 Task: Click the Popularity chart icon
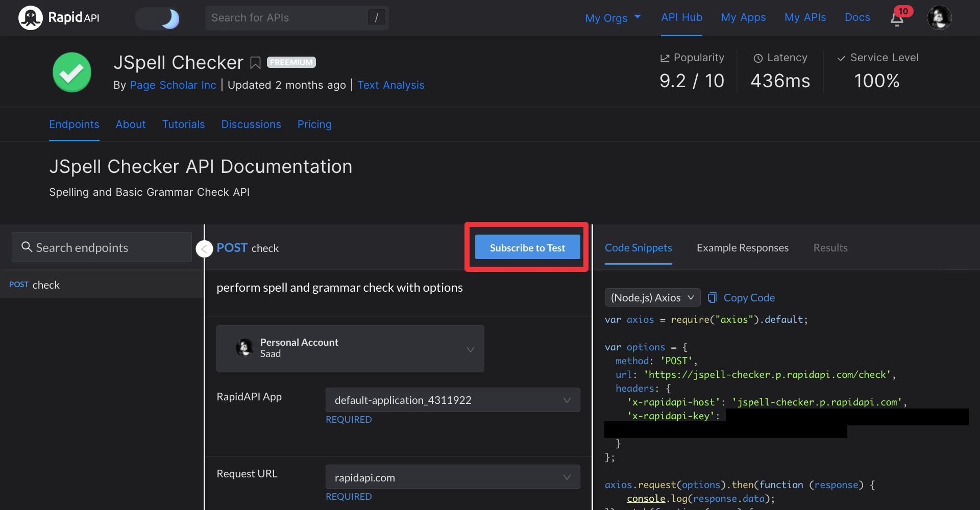(x=665, y=58)
